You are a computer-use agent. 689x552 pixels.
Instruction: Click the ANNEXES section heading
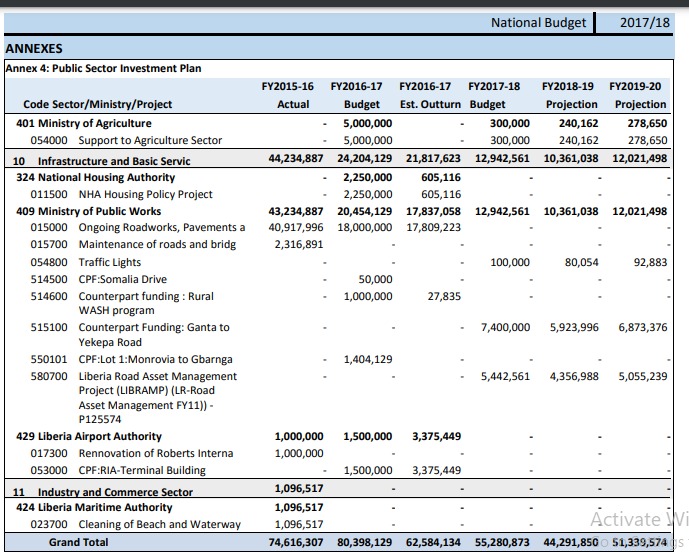[34, 48]
